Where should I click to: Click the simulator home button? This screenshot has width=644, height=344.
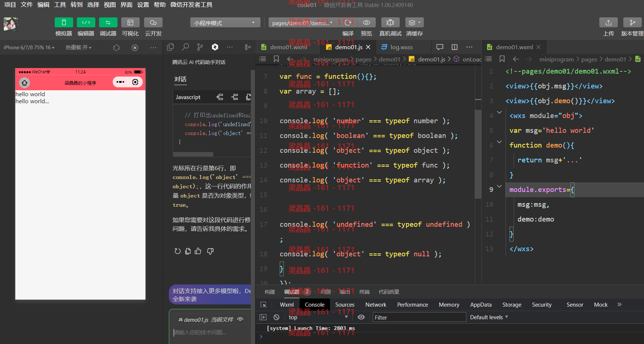pyautogui.click(x=24, y=82)
